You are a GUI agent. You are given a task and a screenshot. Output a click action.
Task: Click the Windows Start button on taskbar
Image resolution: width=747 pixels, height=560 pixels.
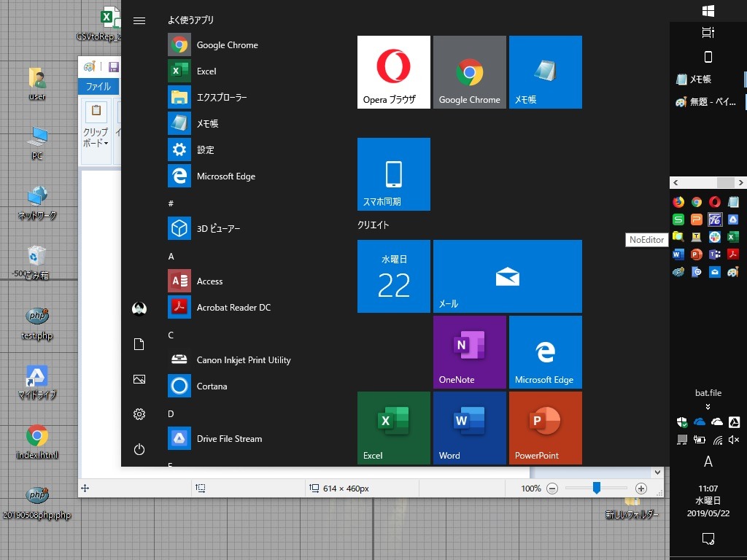(708, 10)
